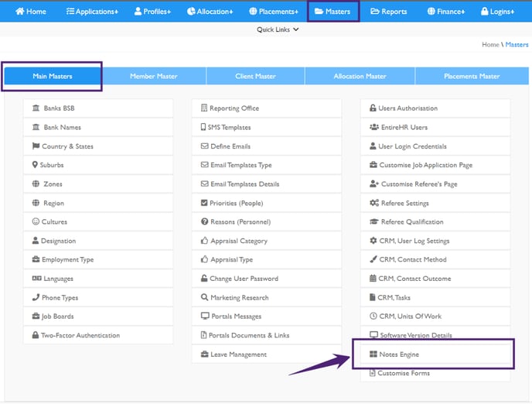Click the calendar icon for CRM, Contact Outcome
The image size is (532, 404).
(x=373, y=278)
